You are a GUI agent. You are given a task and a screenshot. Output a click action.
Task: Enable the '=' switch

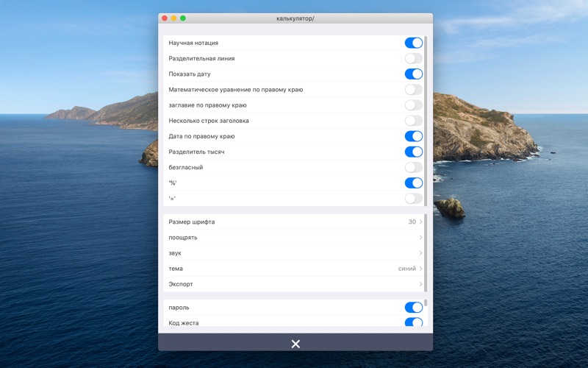[x=414, y=199]
